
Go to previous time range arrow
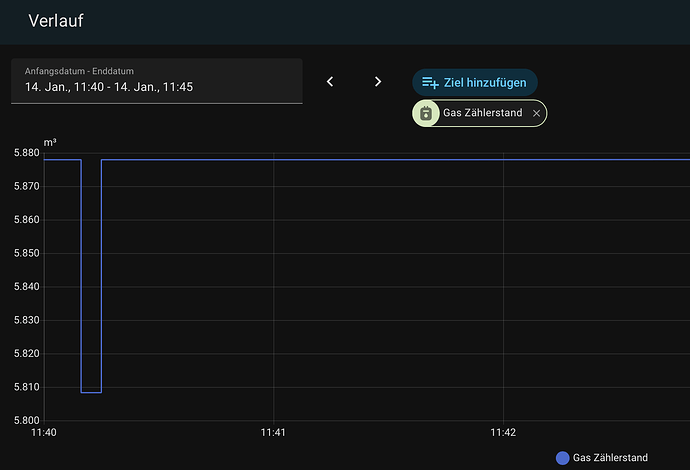(330, 81)
